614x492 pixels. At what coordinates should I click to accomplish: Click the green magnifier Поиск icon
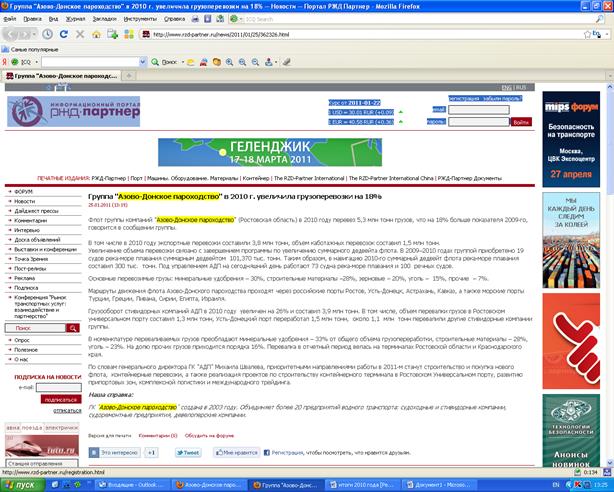155,62
